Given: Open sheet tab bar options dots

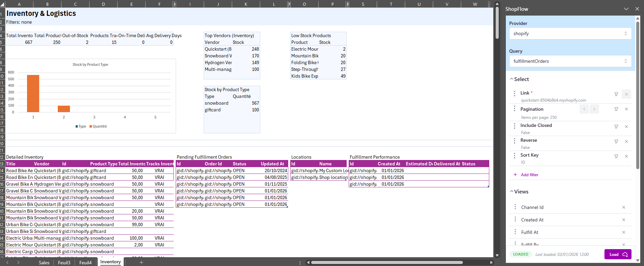Looking at the screenshot, I should [x=300, y=262].
